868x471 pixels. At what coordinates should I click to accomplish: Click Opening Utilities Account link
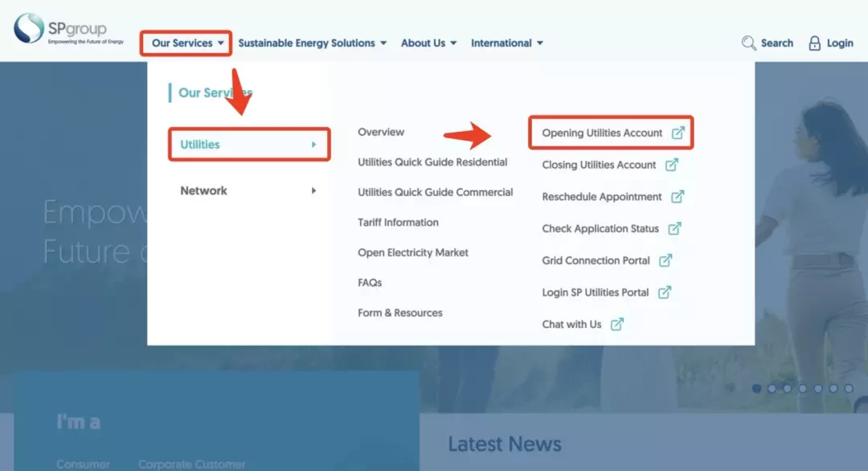point(602,133)
